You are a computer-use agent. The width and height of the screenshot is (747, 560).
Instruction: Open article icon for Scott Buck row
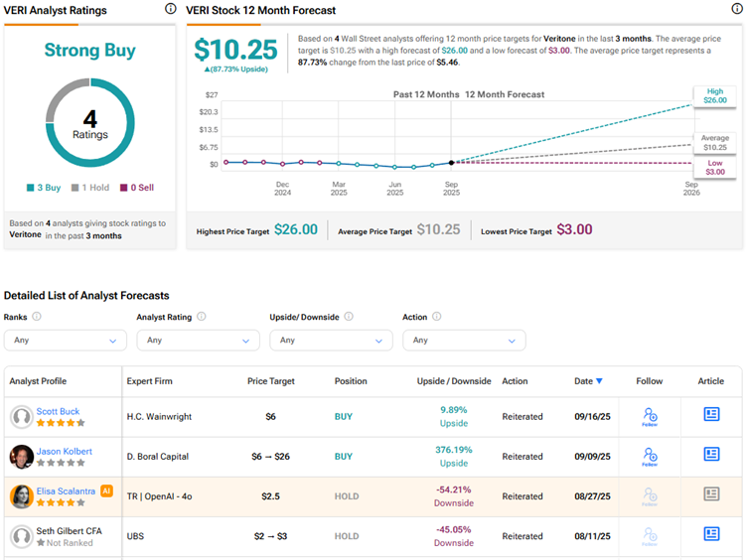pyautogui.click(x=711, y=414)
